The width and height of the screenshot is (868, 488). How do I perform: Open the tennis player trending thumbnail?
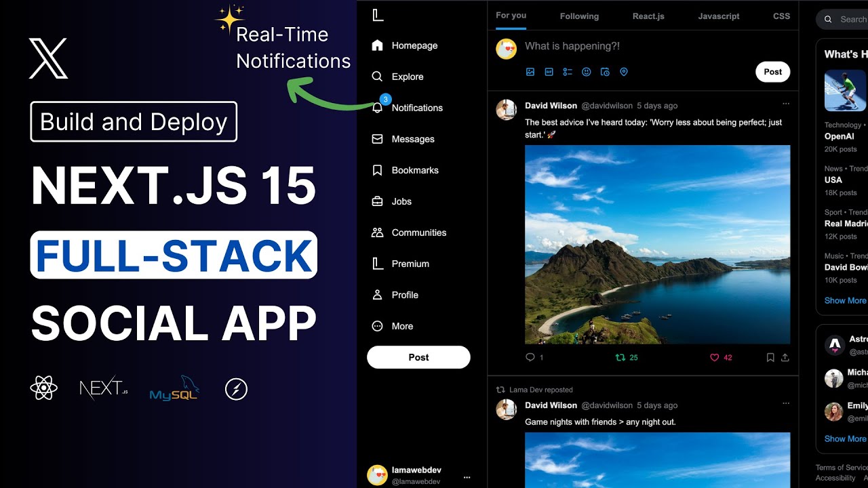tap(846, 90)
